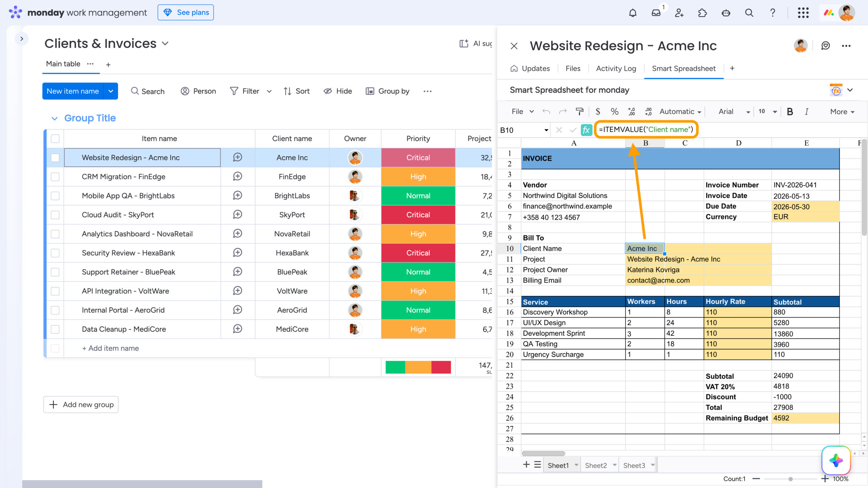Switch to the Files tab

pos(573,68)
